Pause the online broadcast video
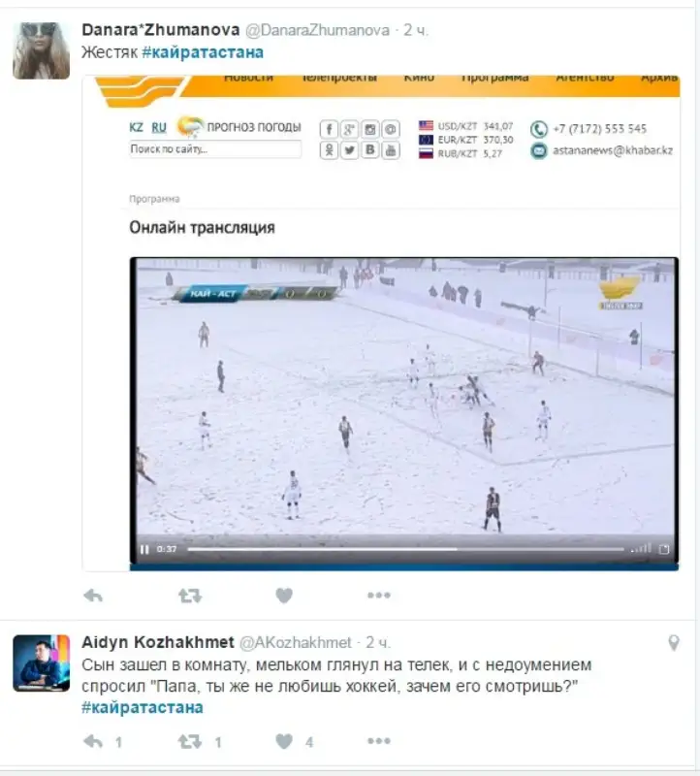Viewport: 700px width, 776px height. (144, 549)
